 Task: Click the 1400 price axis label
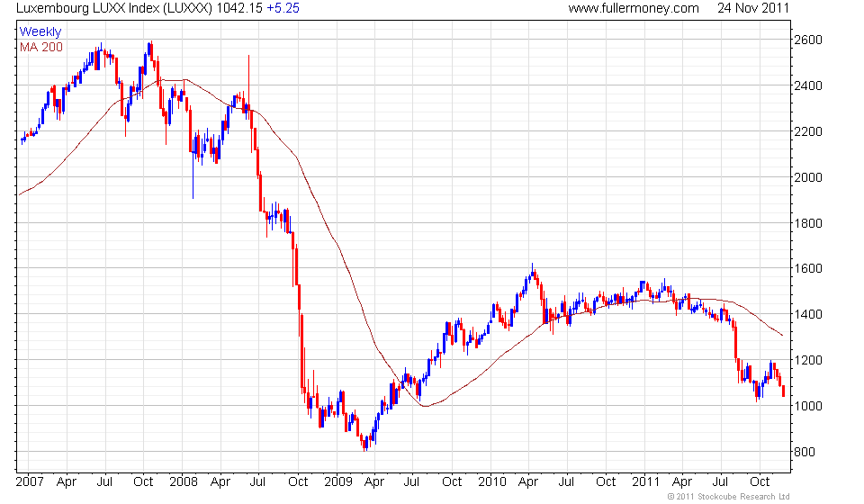(808, 314)
